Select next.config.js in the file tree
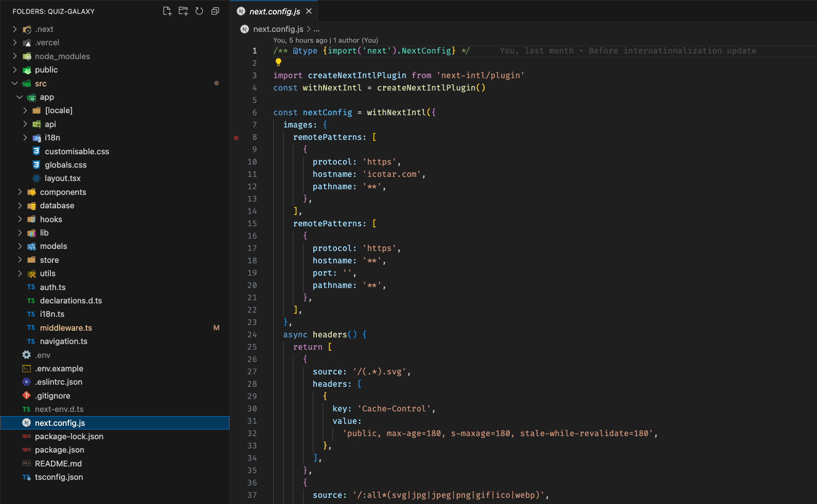Viewport: 817px width, 504px height. 115,423
